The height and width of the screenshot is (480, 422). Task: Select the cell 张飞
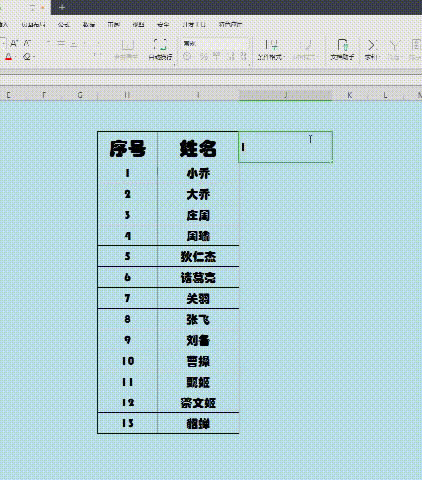(x=198, y=319)
